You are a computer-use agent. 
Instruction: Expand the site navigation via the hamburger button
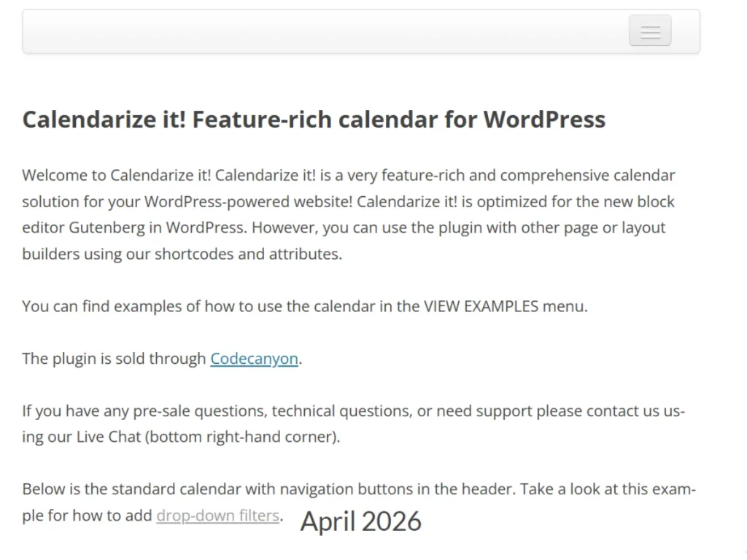tap(649, 31)
